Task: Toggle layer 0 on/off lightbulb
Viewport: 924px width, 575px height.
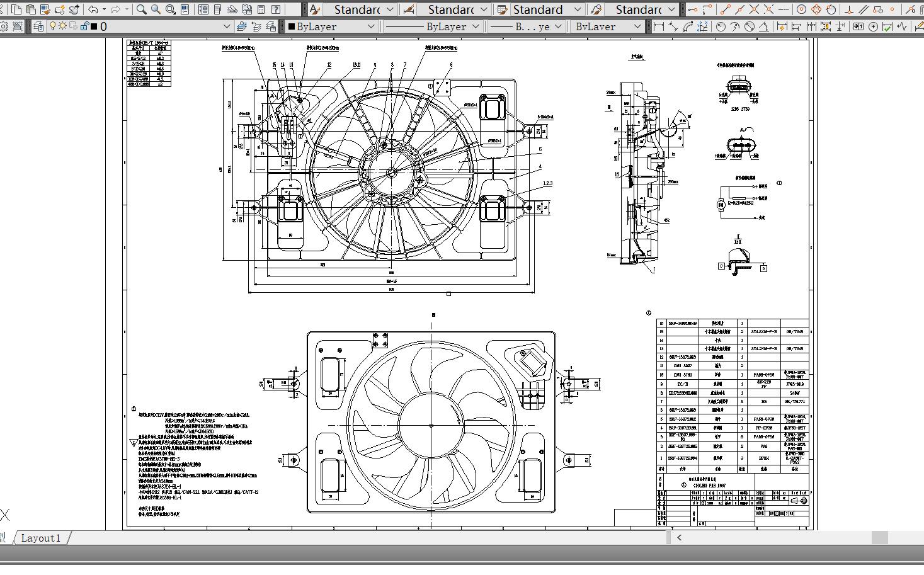Action: click(x=53, y=26)
